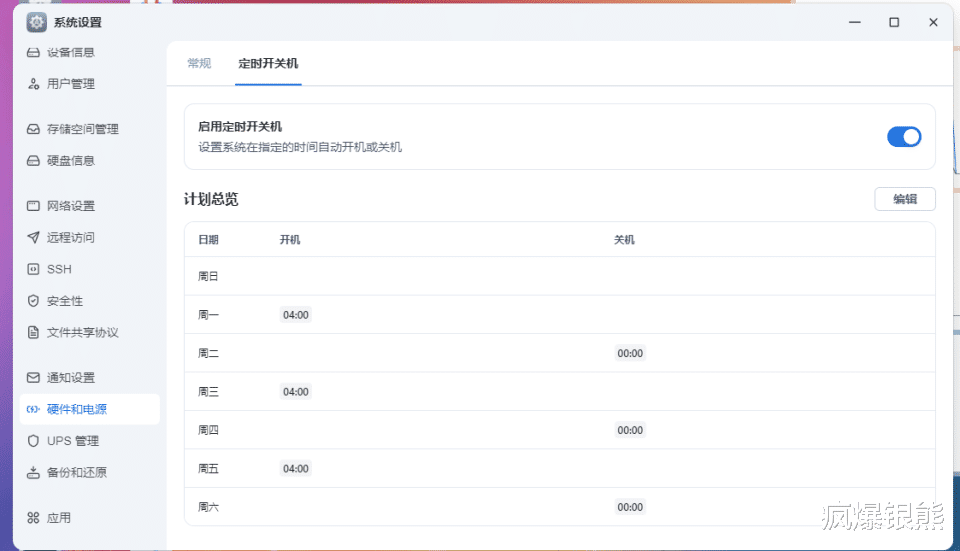This screenshot has height=551, width=960.
Task: Select the 定时开关机 tab
Action: 268,63
